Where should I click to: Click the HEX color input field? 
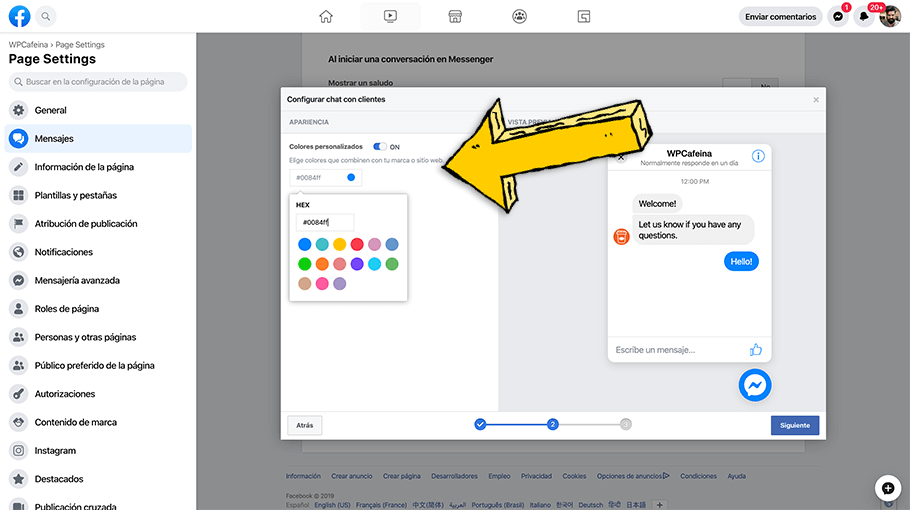pyautogui.click(x=324, y=222)
